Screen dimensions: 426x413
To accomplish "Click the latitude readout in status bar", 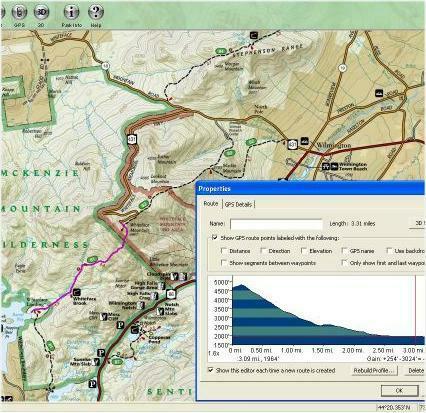I will [x=394, y=407].
